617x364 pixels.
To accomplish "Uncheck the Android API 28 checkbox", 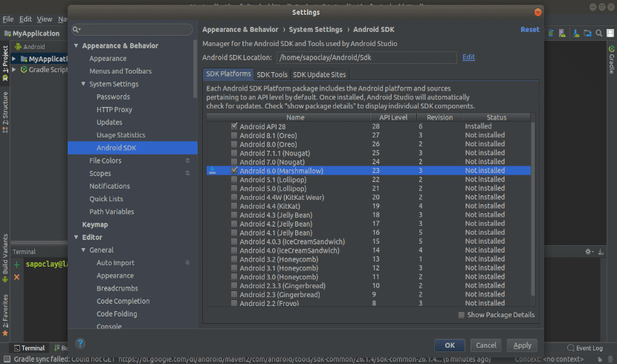I will pos(234,127).
